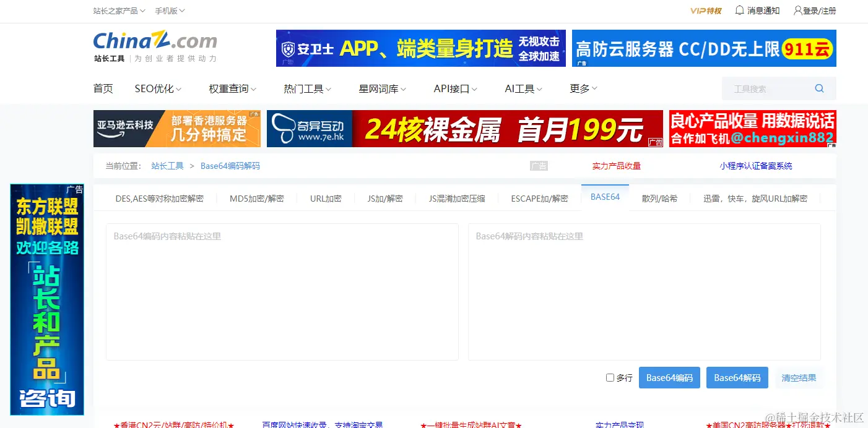This screenshot has width=868, height=428.
Task: Switch to URL加密 tab
Action: click(326, 199)
